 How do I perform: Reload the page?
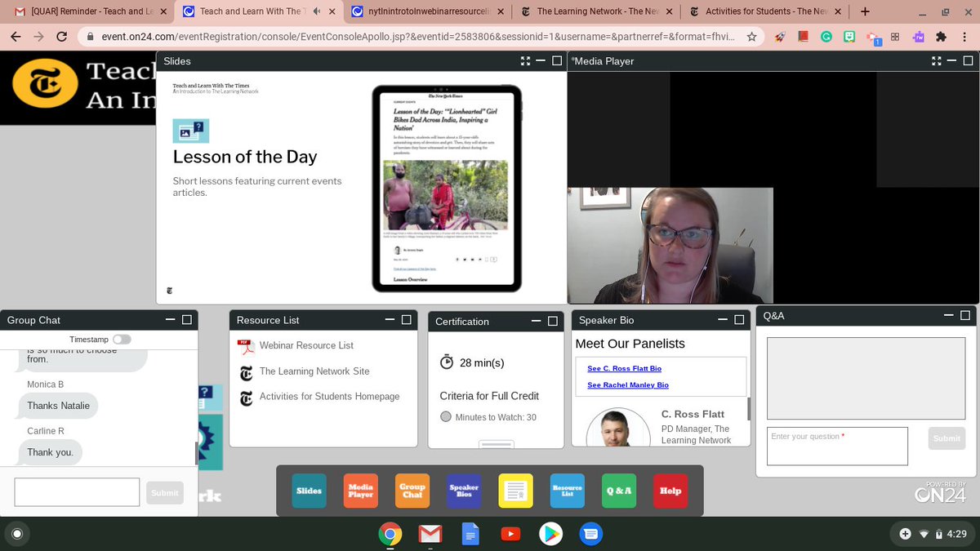(x=62, y=37)
